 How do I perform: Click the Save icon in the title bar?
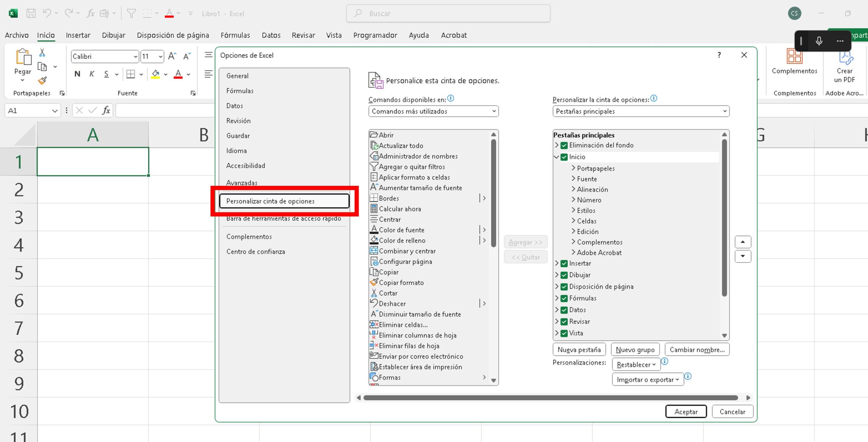(31, 13)
